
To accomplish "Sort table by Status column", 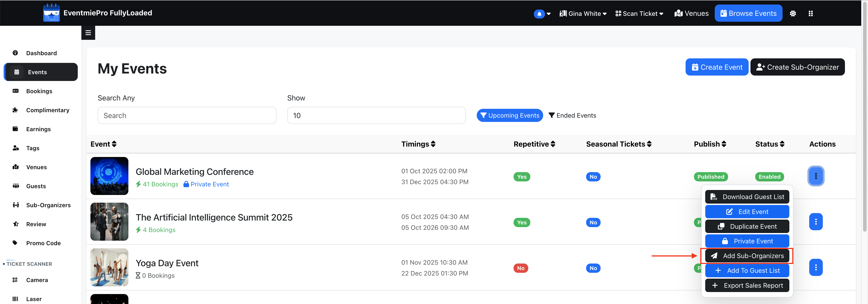I will [770, 144].
